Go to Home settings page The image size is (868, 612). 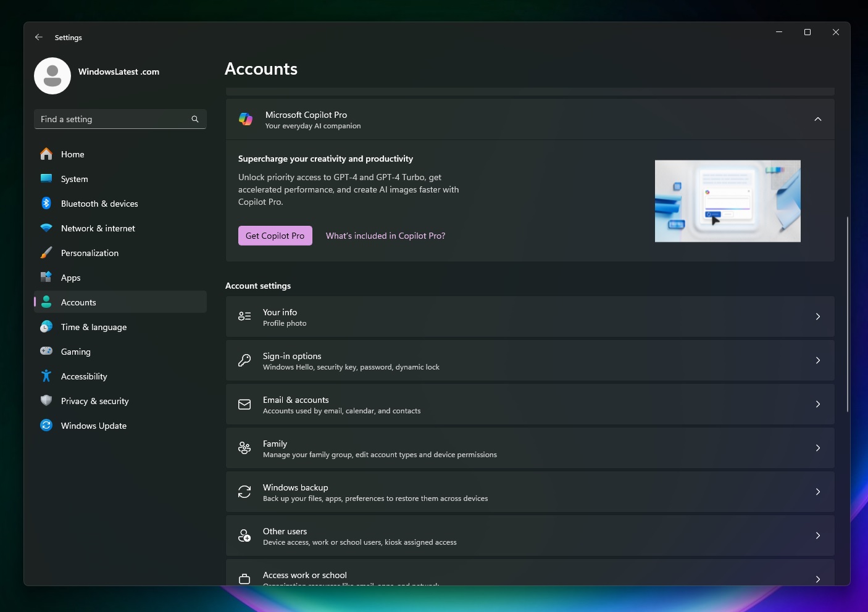pyautogui.click(x=120, y=154)
